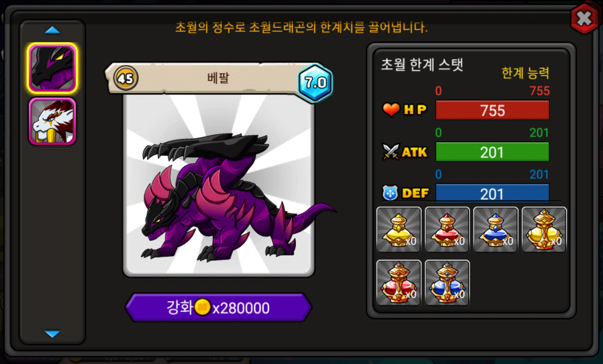The image size is (603, 364).
Task: Select the small yellow essence potion
Action: point(399,230)
